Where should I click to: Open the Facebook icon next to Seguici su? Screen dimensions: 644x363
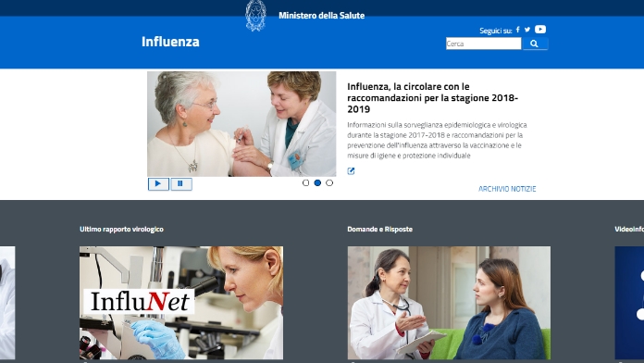pyautogui.click(x=517, y=30)
